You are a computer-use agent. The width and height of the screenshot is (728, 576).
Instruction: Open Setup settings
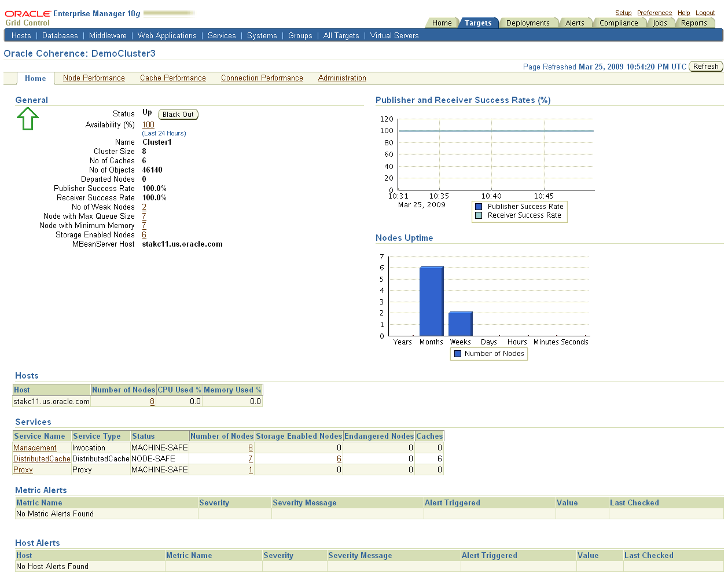coord(623,13)
